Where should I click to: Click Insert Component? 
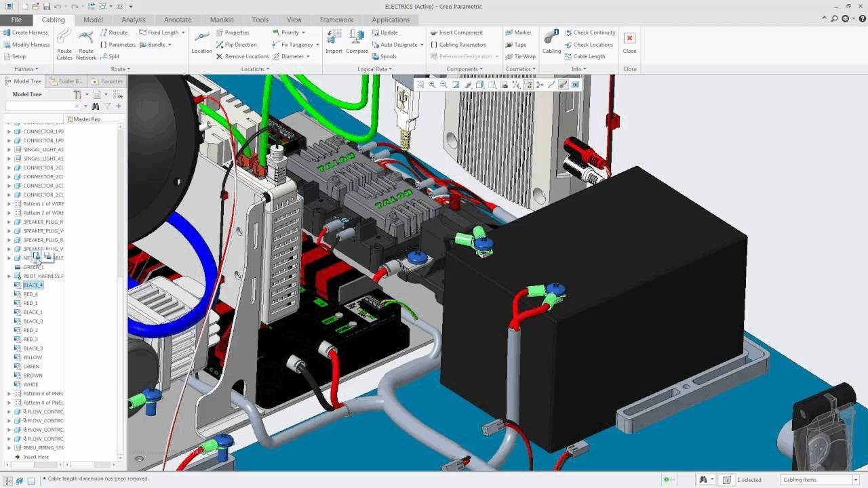coord(456,33)
